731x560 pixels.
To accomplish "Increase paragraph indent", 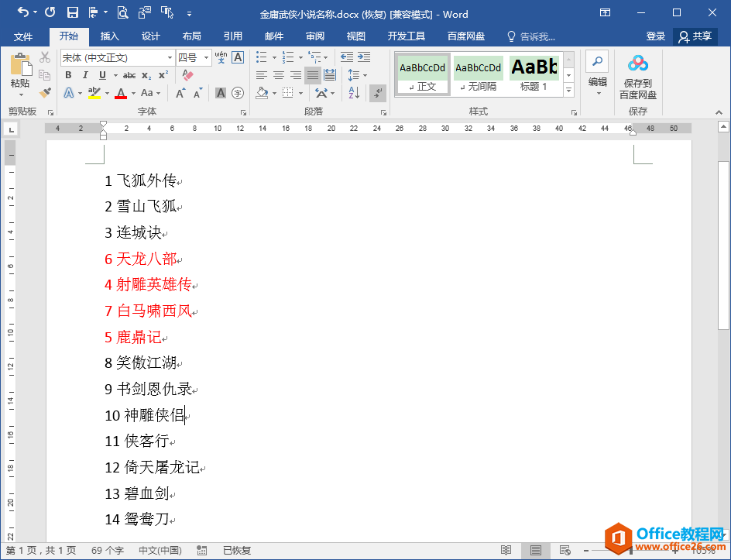I will tap(364, 57).
